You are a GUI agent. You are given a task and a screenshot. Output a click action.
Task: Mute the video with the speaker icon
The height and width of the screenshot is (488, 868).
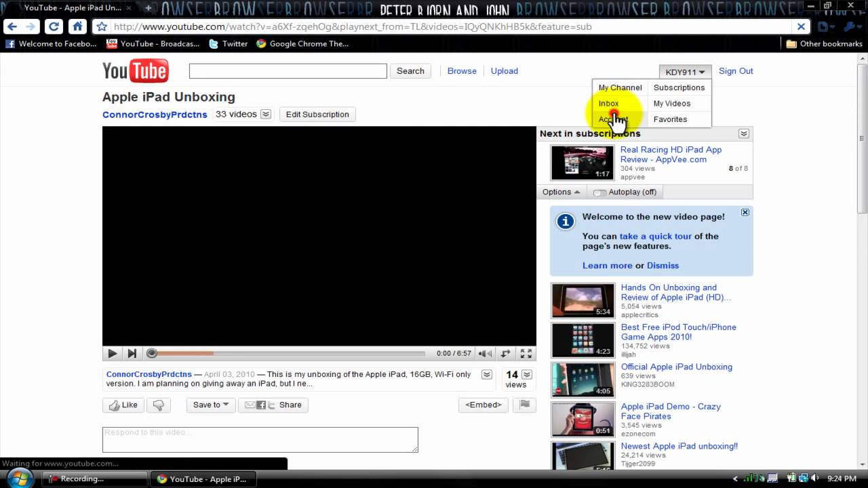point(485,353)
